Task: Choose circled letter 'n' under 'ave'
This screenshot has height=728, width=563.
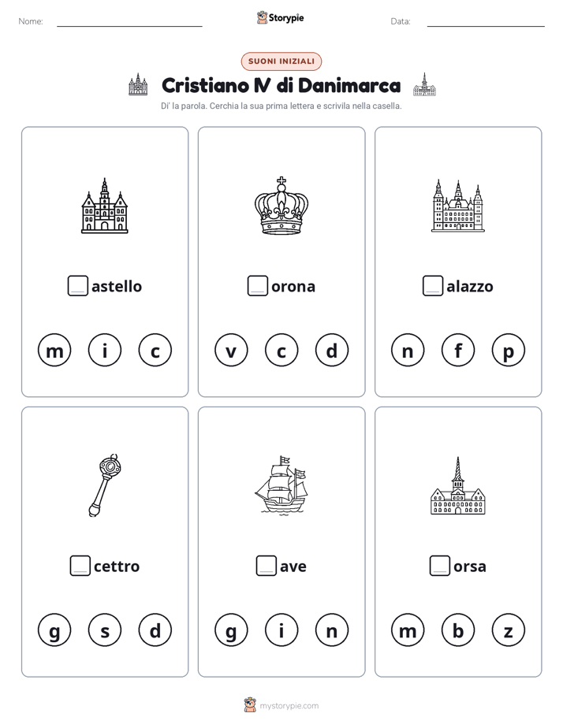Action: (332, 630)
